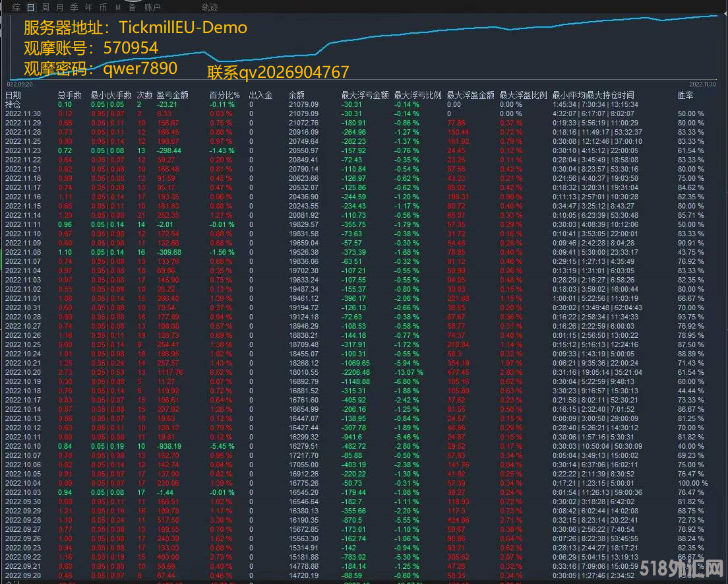Image resolution: width=728 pixels, height=584 pixels.
Task: Click the 最大浮亏比例 column header
Action: click(417, 95)
